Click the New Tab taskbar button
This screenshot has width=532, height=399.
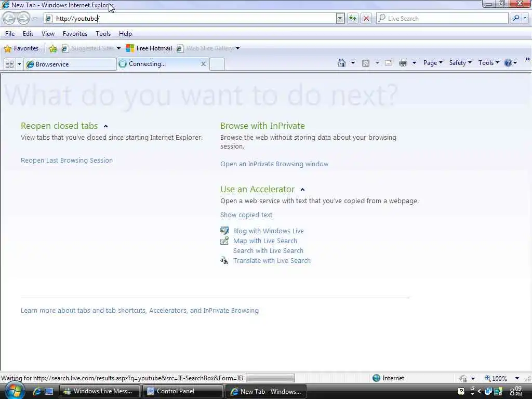tap(265, 392)
